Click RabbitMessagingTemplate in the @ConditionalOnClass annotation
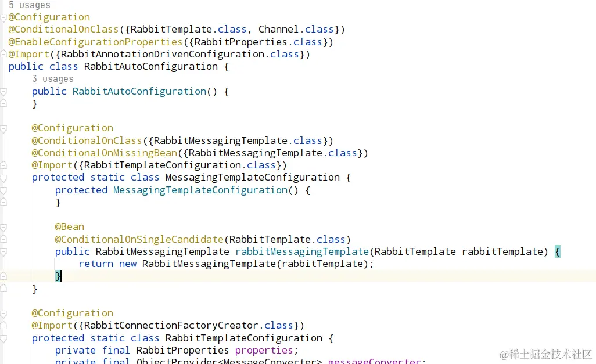 pyautogui.click(x=221, y=140)
